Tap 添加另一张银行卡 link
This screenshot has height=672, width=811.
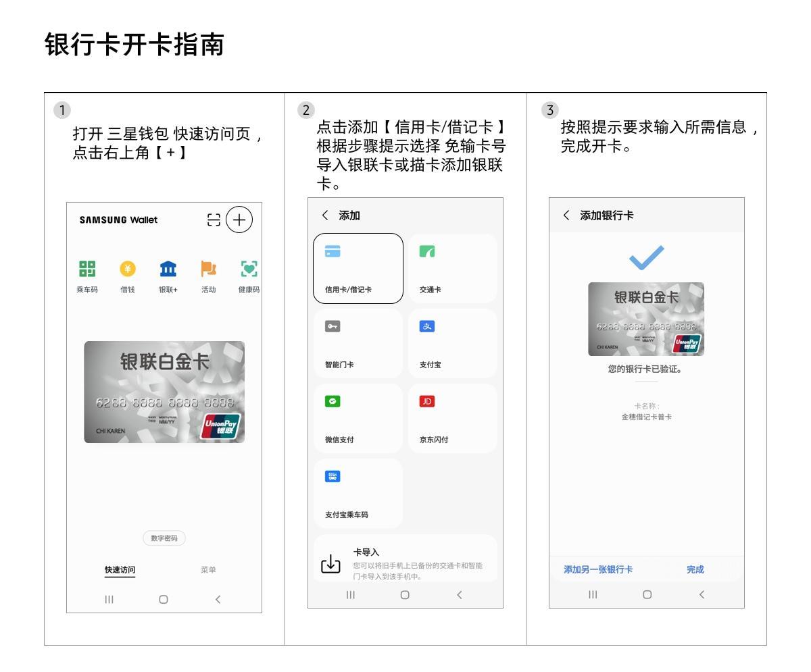click(598, 569)
